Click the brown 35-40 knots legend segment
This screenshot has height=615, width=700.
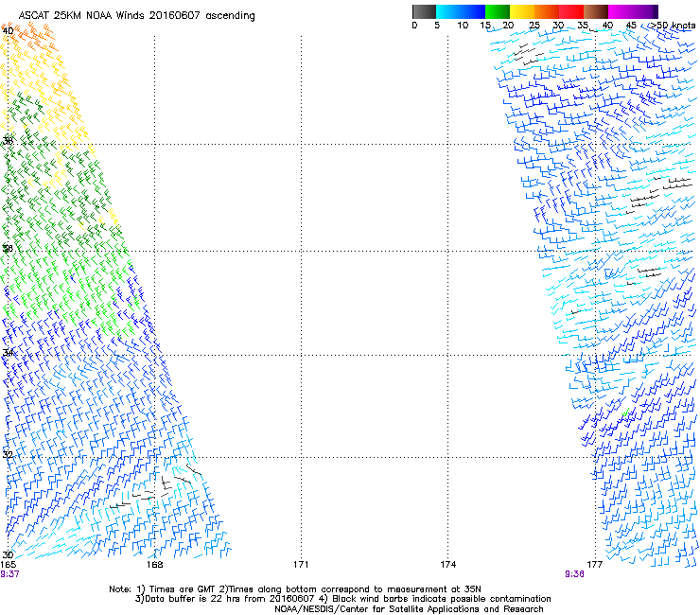(x=596, y=11)
